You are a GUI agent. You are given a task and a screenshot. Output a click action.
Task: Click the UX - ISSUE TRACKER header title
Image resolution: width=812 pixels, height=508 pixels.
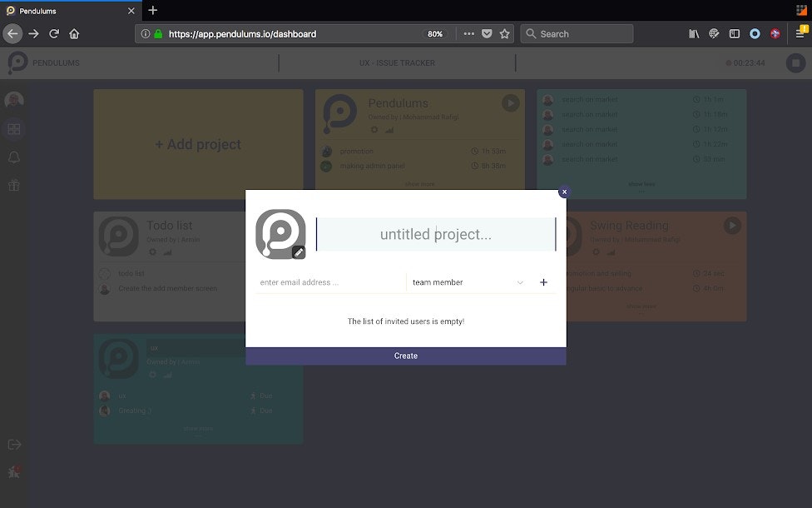click(397, 62)
